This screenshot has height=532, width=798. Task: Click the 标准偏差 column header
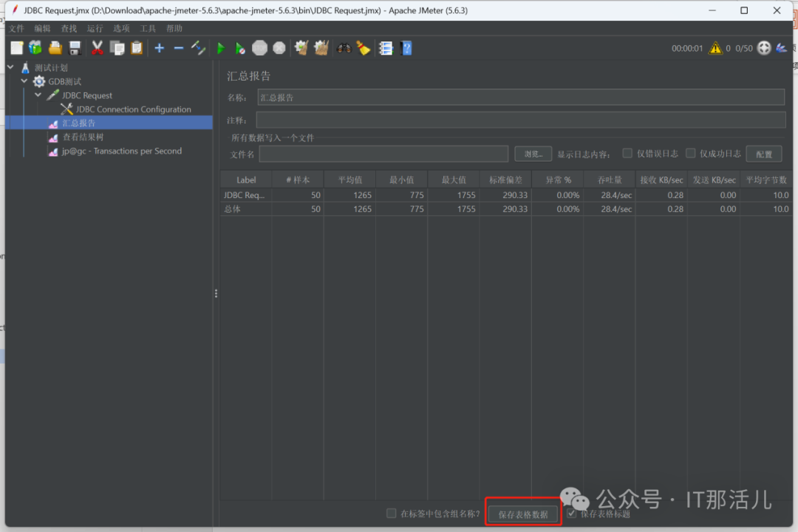[x=505, y=180]
